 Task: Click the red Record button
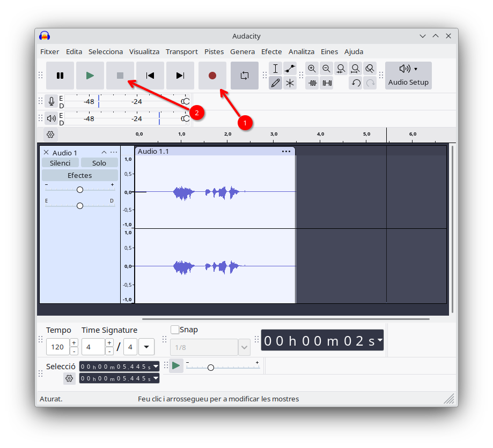click(212, 76)
